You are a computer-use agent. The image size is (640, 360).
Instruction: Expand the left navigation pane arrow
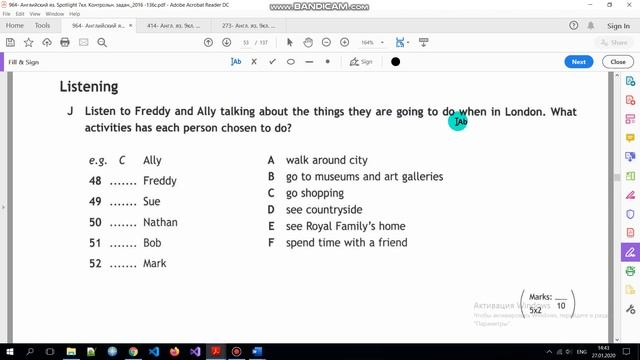3,207
